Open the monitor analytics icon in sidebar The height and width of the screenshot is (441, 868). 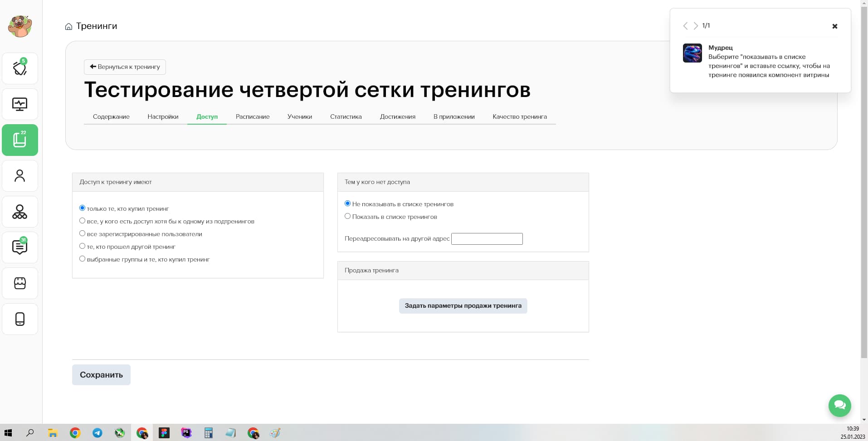(20, 104)
